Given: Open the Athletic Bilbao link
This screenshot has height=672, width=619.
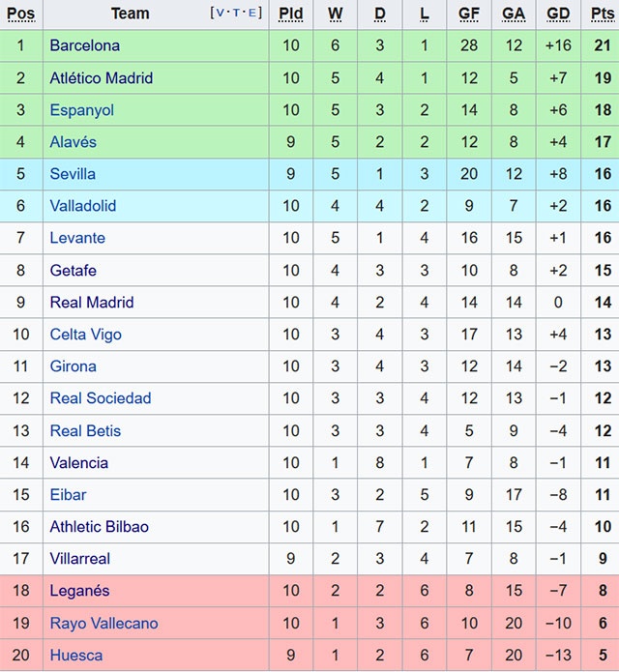Looking at the screenshot, I should [100, 527].
